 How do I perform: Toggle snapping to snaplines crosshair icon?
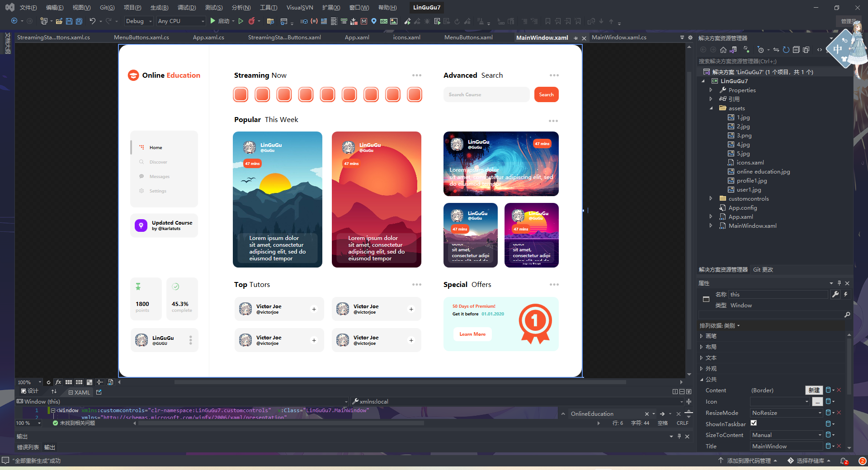pyautogui.click(x=100, y=382)
